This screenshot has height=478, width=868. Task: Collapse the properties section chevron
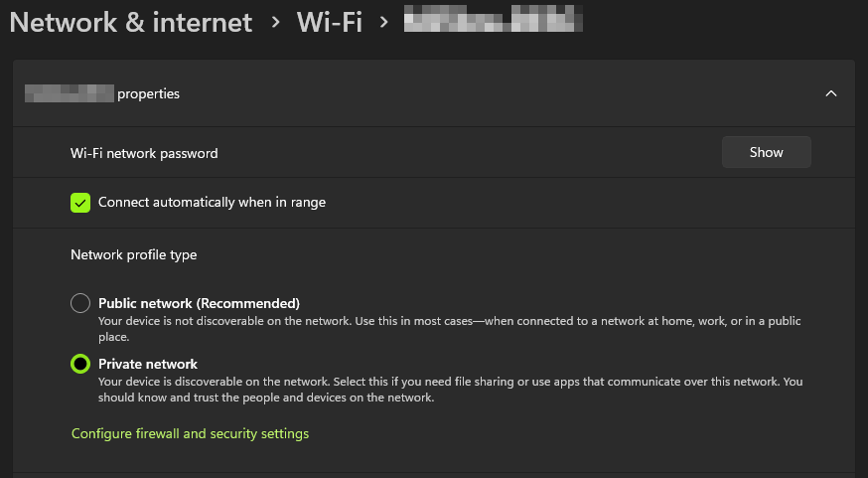click(x=831, y=93)
